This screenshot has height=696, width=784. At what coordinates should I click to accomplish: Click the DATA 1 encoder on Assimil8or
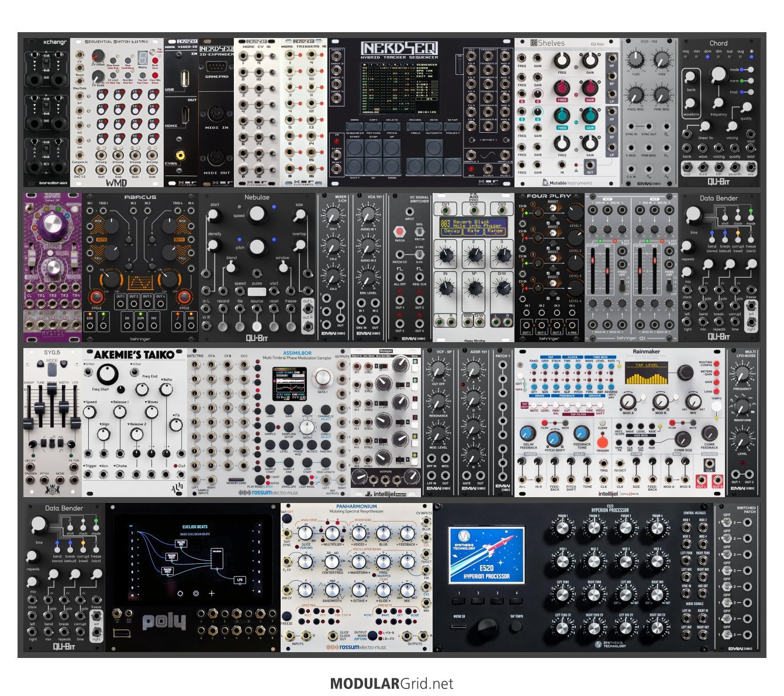323,378
